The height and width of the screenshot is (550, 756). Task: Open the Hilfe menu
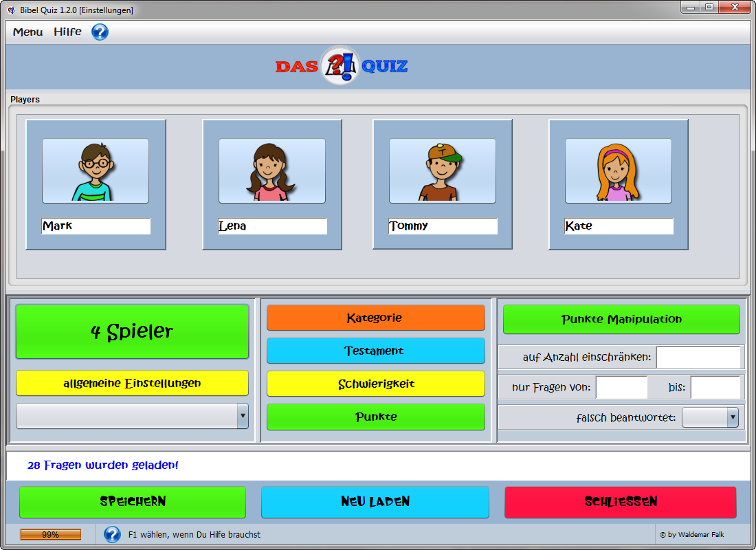pos(67,32)
